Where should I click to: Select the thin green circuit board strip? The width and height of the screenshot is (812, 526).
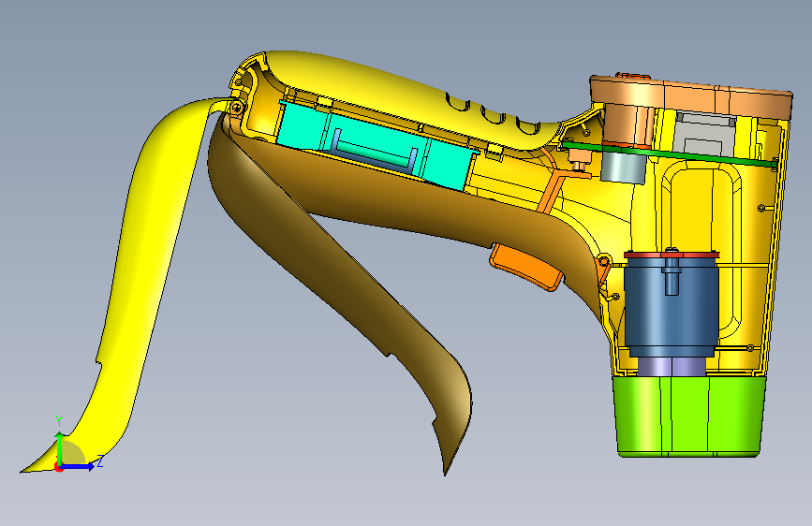[x=670, y=153]
